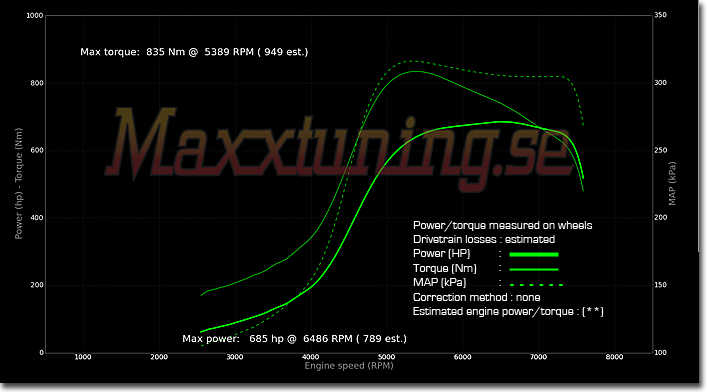Click the 4000 label on the RPM axis

pyautogui.click(x=311, y=357)
